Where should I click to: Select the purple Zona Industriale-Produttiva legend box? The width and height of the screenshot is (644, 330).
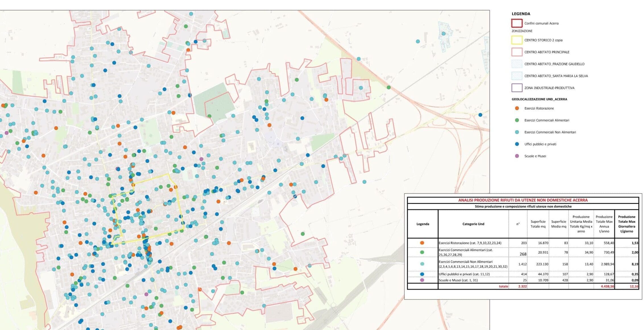(x=517, y=88)
